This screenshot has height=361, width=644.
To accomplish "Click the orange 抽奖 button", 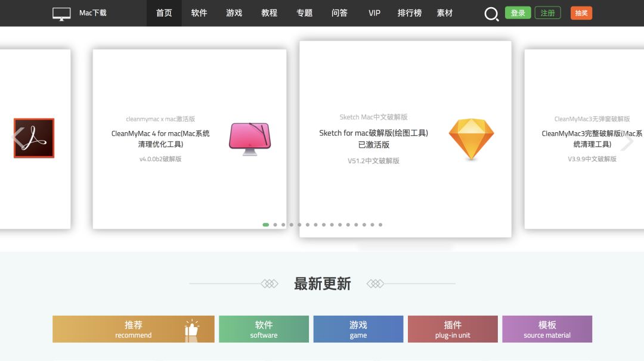I will (x=581, y=13).
